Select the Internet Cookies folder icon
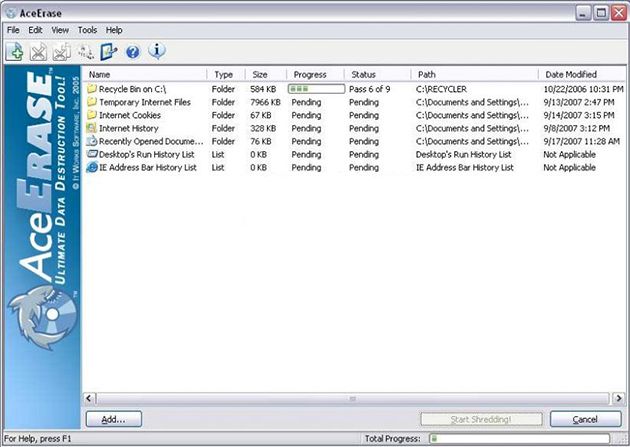The width and height of the screenshot is (630, 447). click(x=92, y=115)
